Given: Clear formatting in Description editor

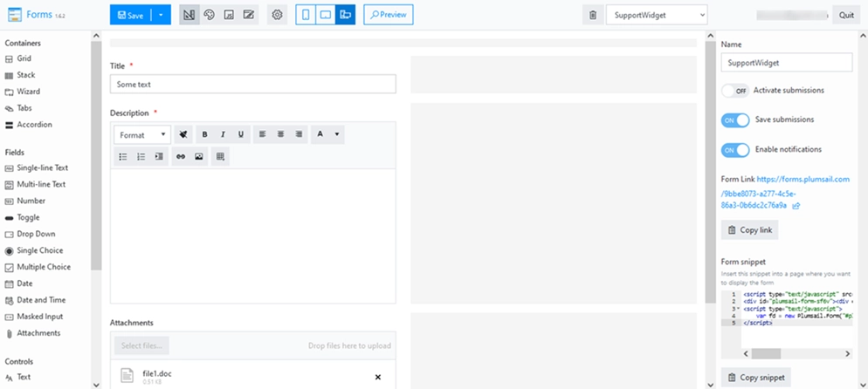Looking at the screenshot, I should click(x=183, y=134).
